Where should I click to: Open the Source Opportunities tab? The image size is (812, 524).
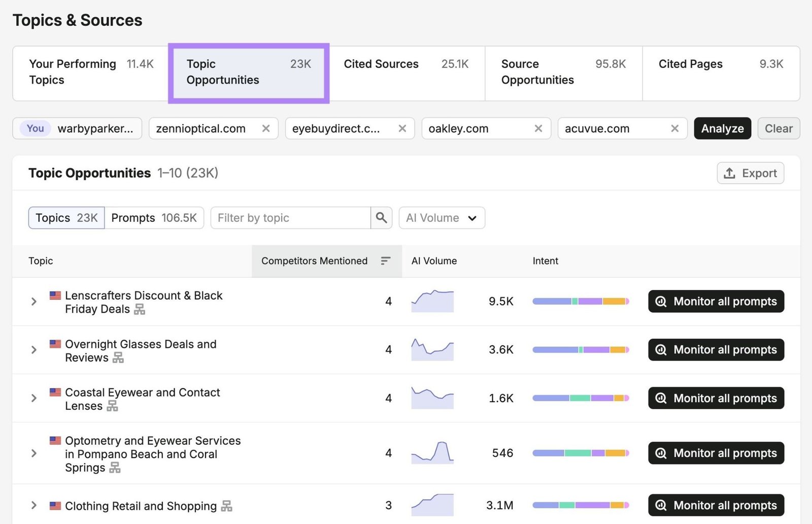[x=564, y=73]
